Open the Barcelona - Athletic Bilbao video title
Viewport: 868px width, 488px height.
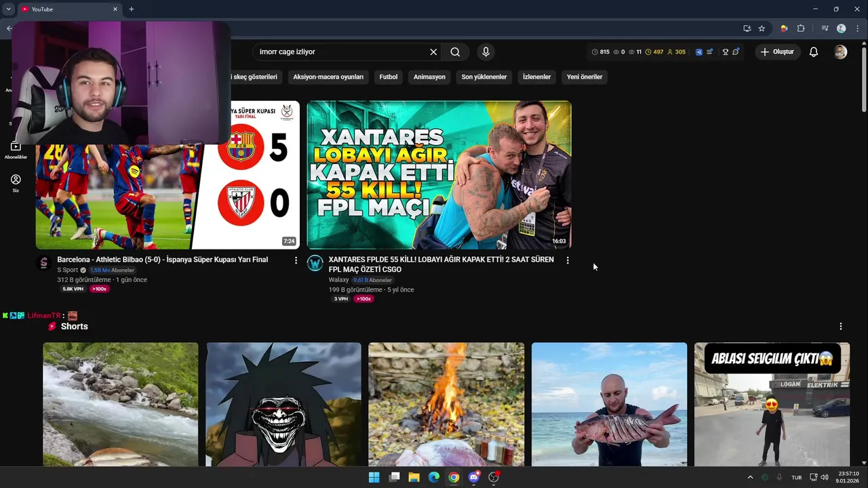click(163, 260)
